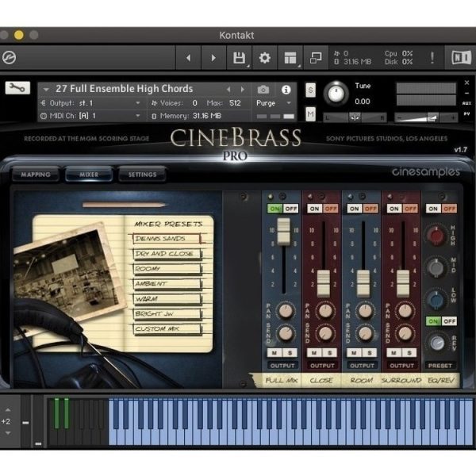Open the workspace layout panel icon

click(x=290, y=58)
